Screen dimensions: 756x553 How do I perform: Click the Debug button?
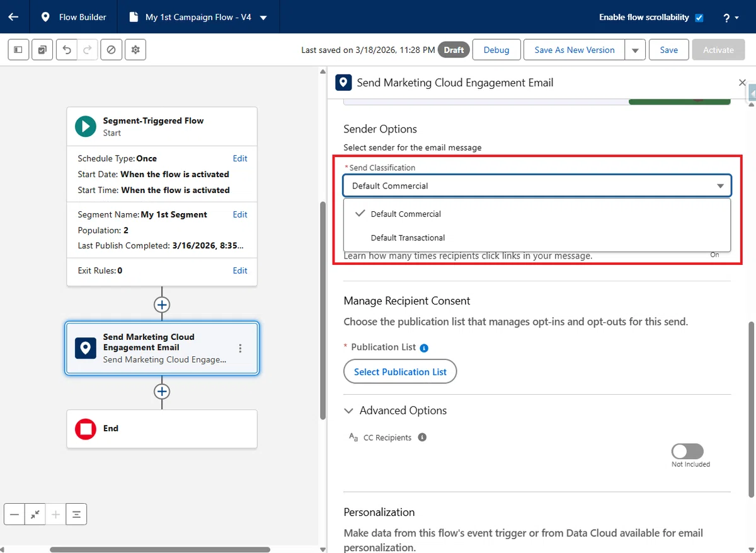tap(496, 50)
